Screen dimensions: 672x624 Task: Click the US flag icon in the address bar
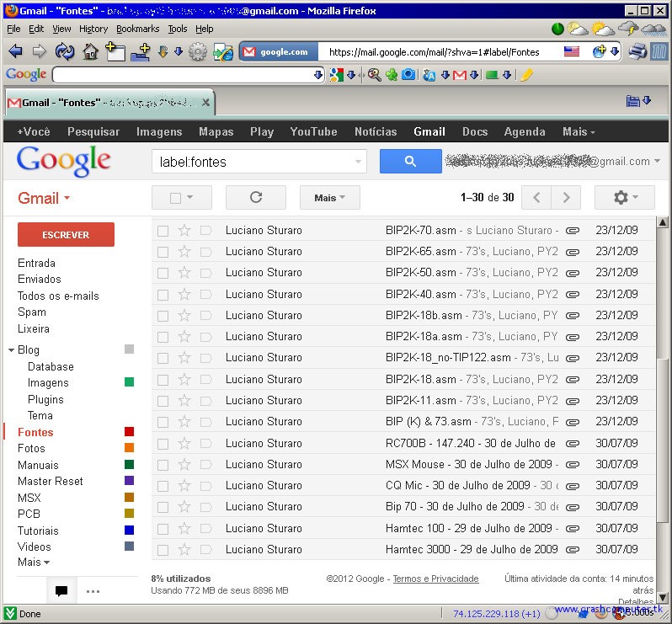click(571, 51)
